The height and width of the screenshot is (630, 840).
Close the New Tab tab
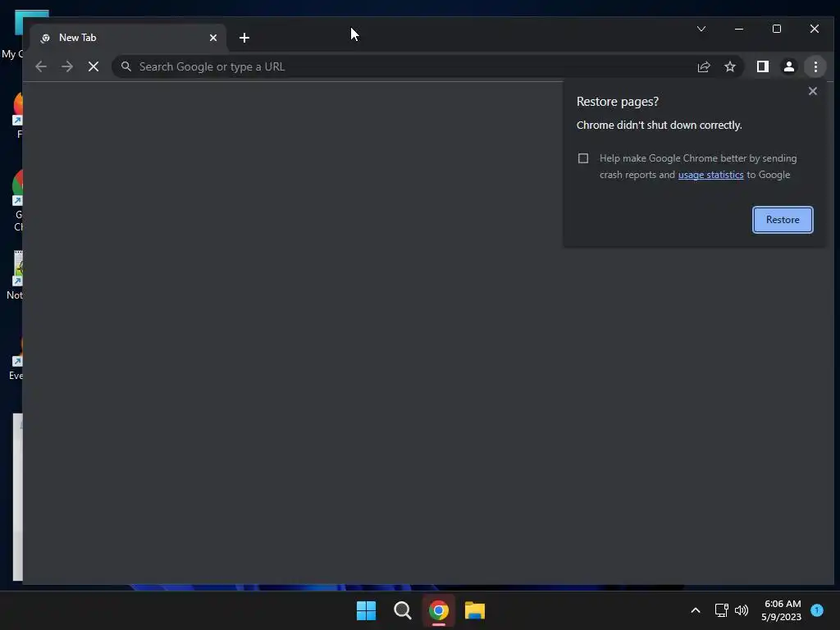pos(212,38)
